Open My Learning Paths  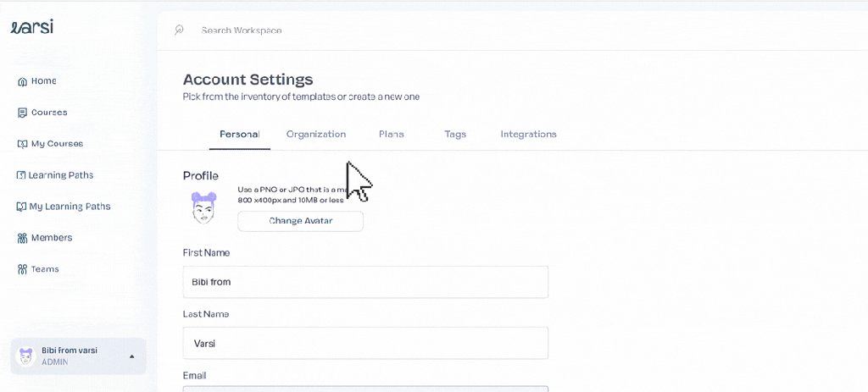tap(70, 207)
